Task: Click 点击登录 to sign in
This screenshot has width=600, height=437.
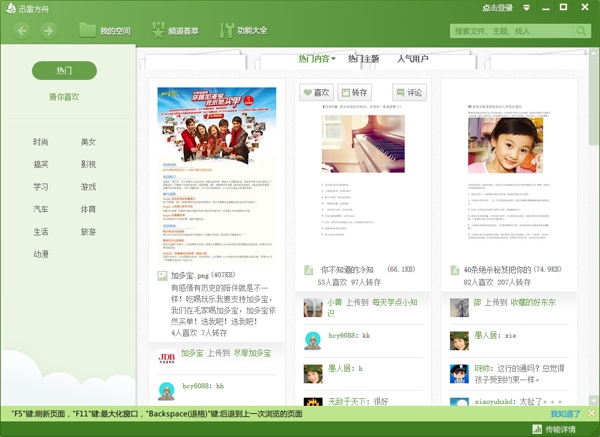Action: pos(497,8)
